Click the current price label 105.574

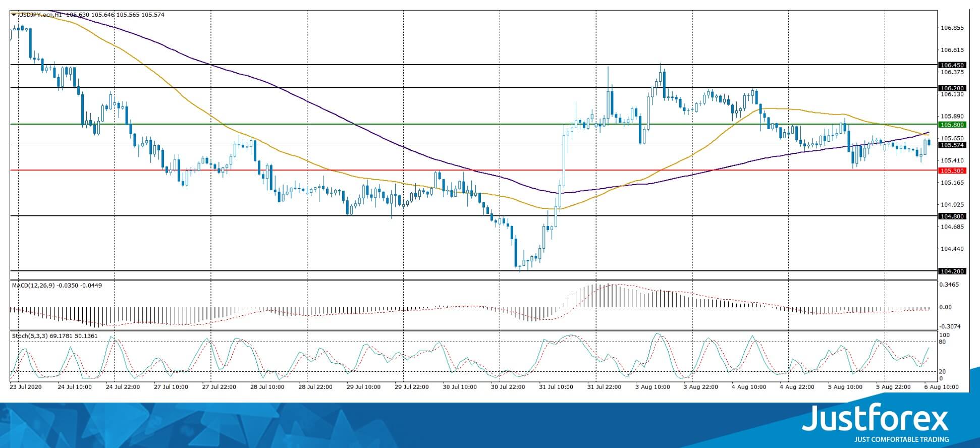pos(952,145)
